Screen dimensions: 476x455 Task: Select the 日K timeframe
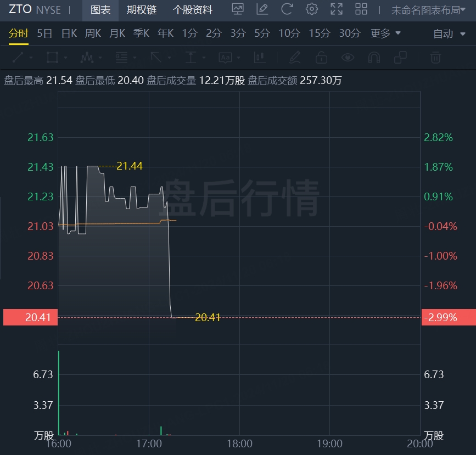69,33
